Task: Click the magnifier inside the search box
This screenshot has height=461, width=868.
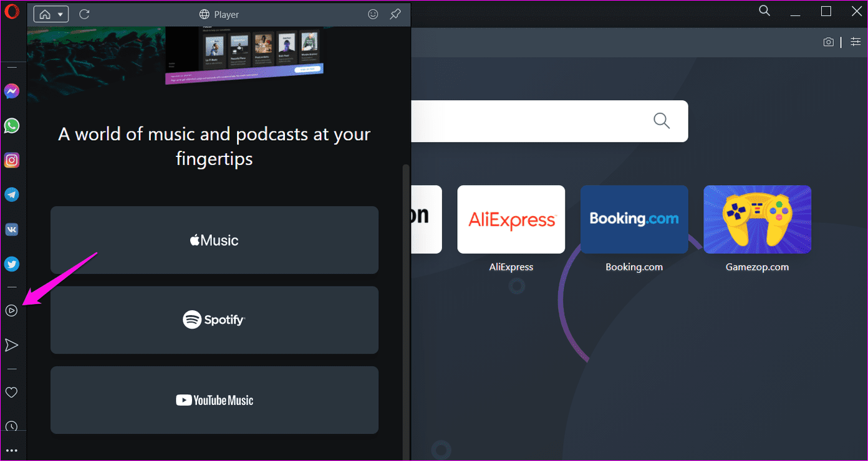Action: click(x=662, y=120)
